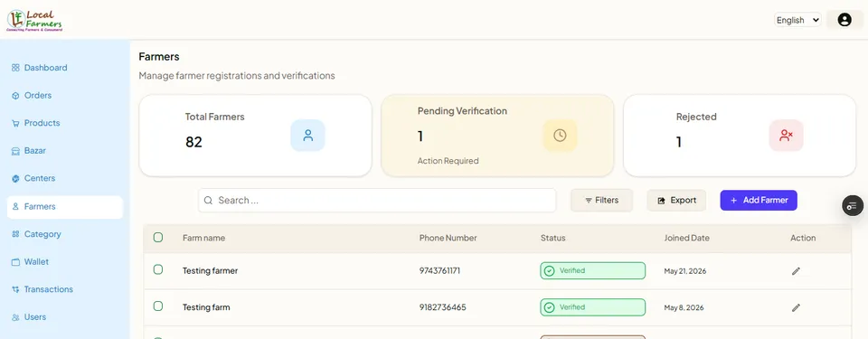This screenshot has width=868, height=339.
Task: Check the Testing farmer row checkbox
Action: pyautogui.click(x=157, y=269)
